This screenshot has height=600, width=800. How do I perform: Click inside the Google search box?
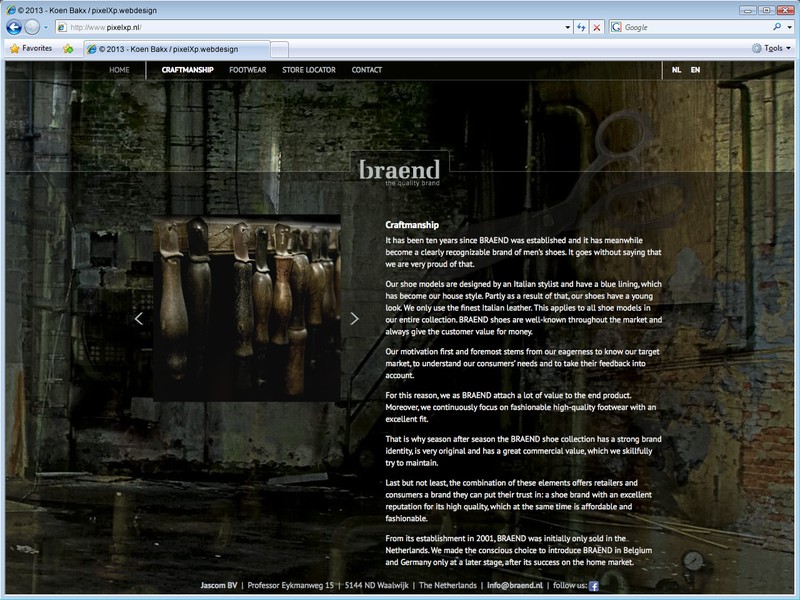tap(690, 27)
